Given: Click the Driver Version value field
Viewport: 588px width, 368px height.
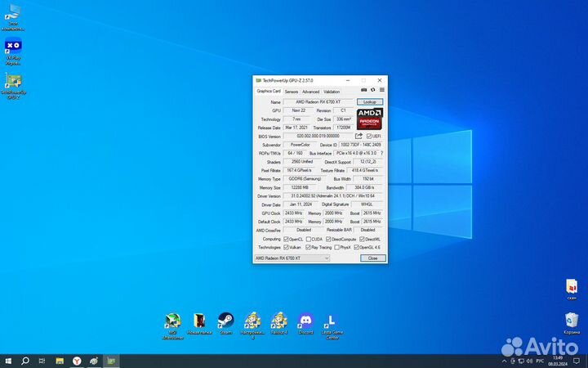Looking at the screenshot, I should [333, 195].
